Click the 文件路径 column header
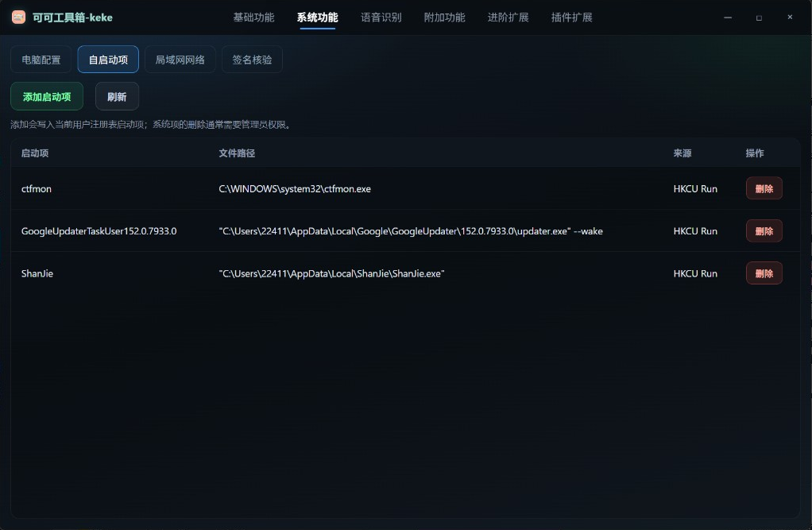 coord(237,153)
